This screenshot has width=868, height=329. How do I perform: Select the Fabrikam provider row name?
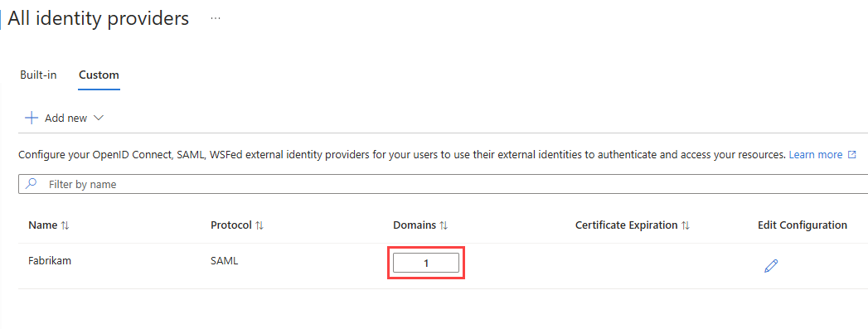point(49,260)
